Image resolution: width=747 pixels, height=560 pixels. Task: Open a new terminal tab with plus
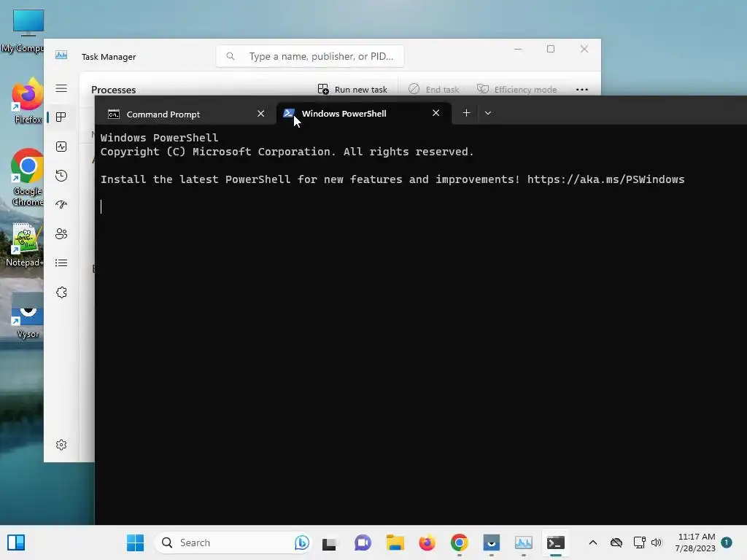pyautogui.click(x=466, y=113)
